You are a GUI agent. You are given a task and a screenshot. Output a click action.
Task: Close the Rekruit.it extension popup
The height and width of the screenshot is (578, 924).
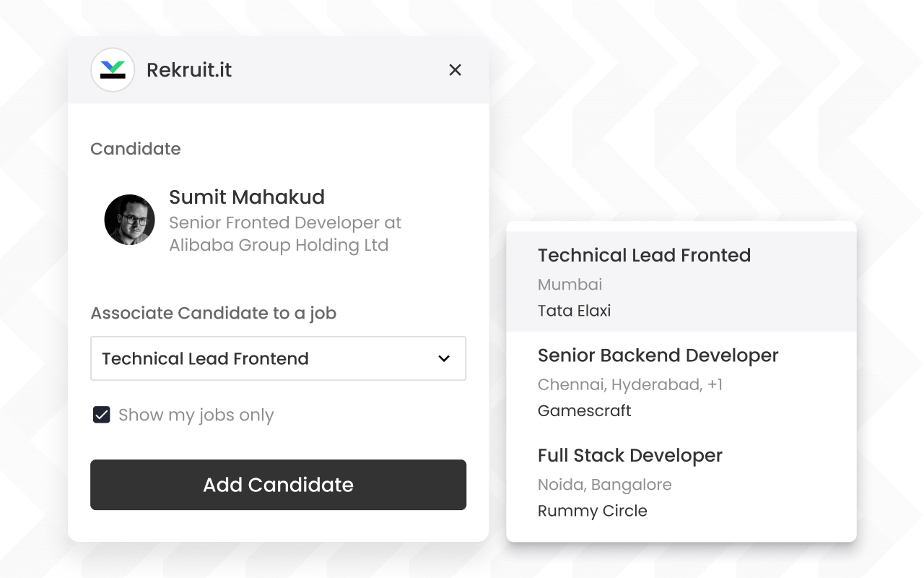point(455,70)
